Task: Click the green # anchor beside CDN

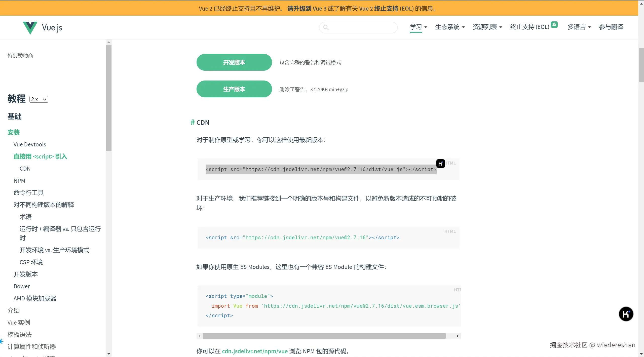Action: click(193, 122)
